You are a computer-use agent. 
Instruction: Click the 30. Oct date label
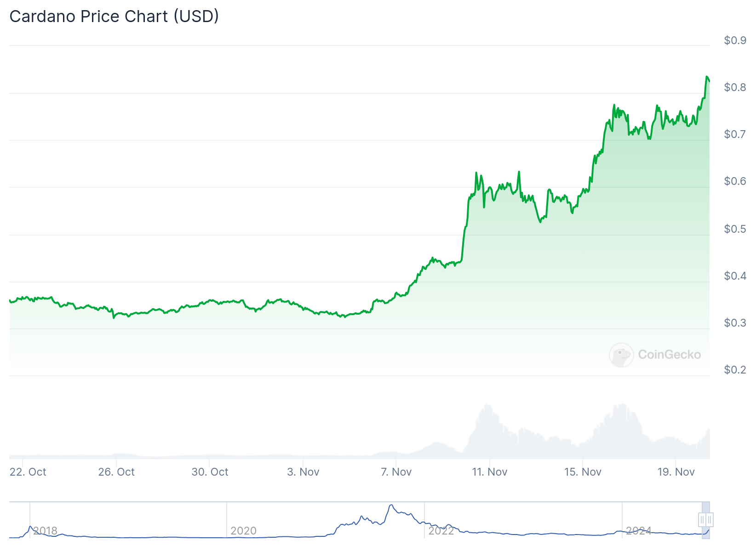(x=210, y=472)
